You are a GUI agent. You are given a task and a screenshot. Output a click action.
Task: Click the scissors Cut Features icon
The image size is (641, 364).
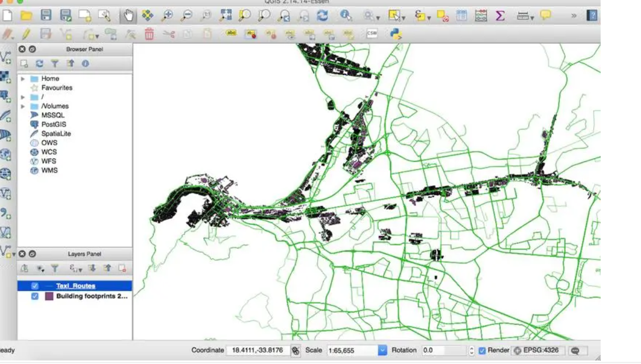pyautogui.click(x=169, y=34)
